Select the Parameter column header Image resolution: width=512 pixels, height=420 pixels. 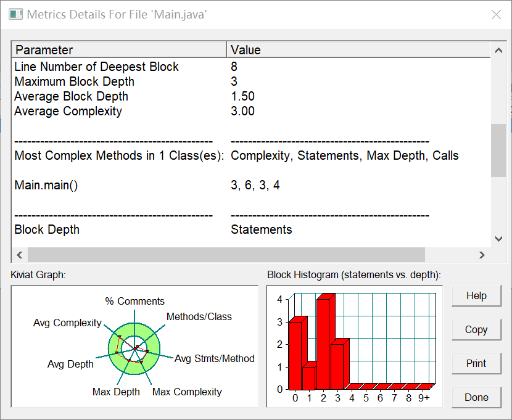tap(119, 50)
